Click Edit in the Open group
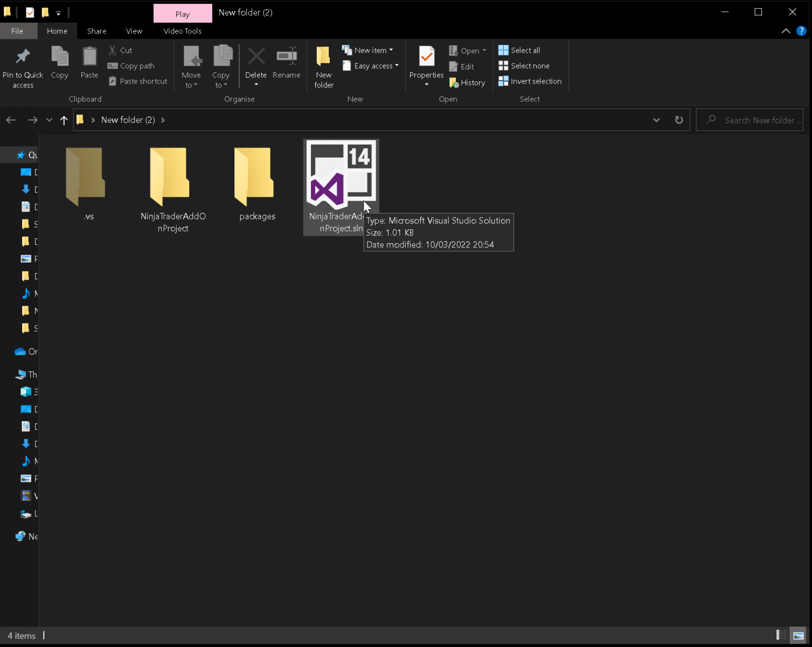Image resolution: width=812 pixels, height=647 pixels. [x=462, y=67]
